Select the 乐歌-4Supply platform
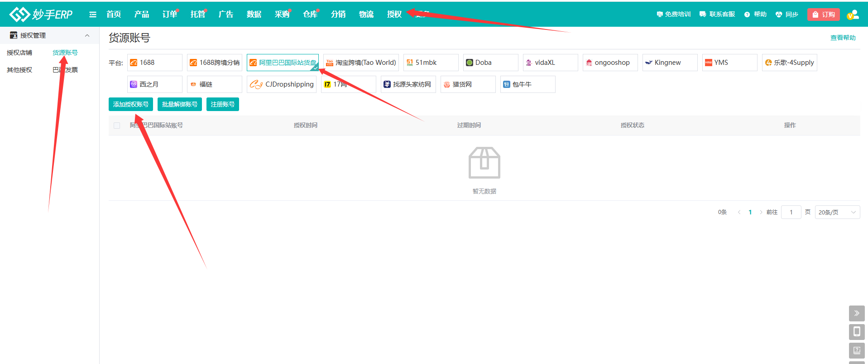The width and height of the screenshot is (868, 364). coord(790,63)
